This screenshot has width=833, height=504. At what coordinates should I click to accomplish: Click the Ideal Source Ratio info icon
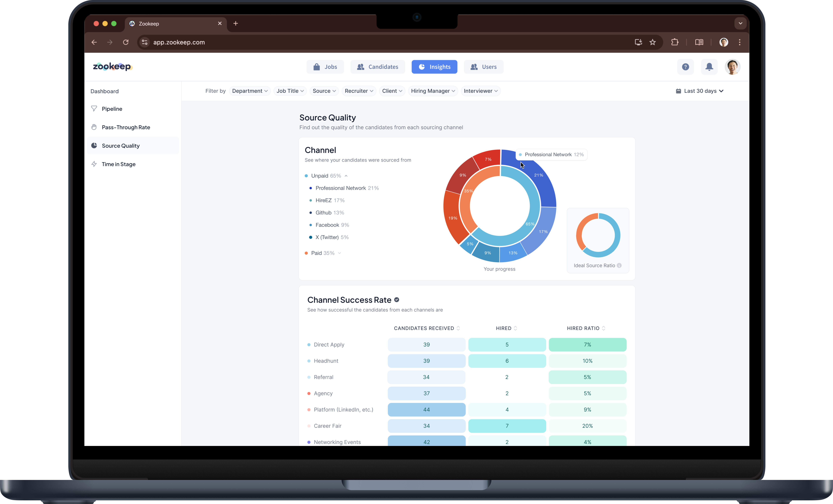(619, 266)
